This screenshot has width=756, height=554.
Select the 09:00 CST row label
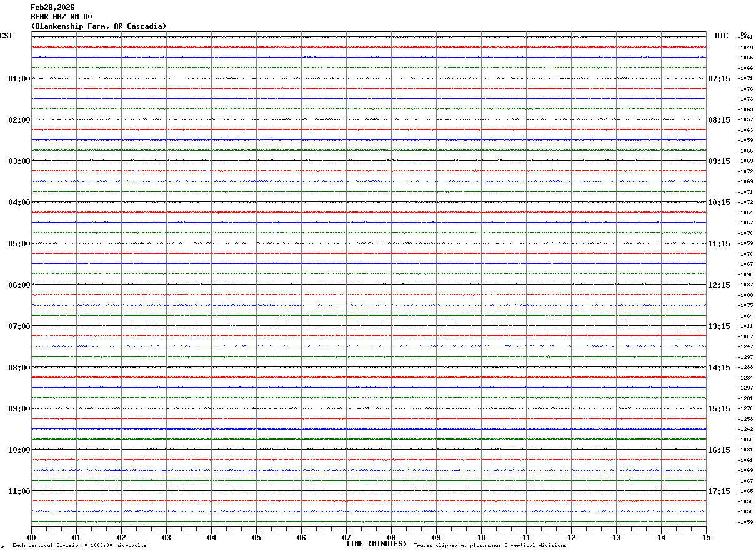(19, 408)
